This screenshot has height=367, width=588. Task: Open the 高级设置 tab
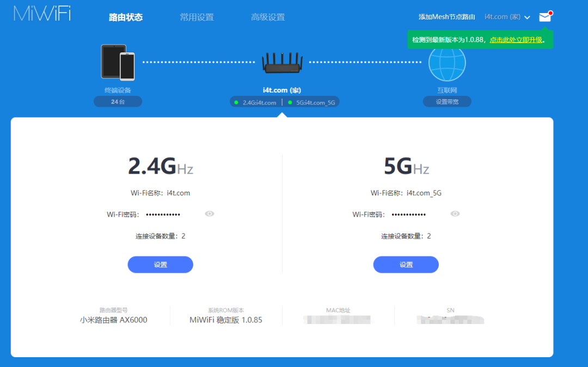click(268, 17)
